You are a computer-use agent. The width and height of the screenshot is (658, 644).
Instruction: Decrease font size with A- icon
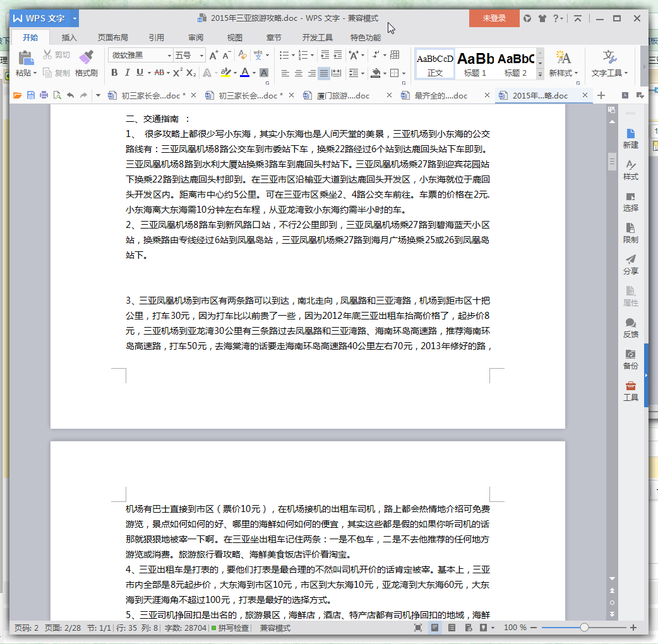[x=227, y=56]
